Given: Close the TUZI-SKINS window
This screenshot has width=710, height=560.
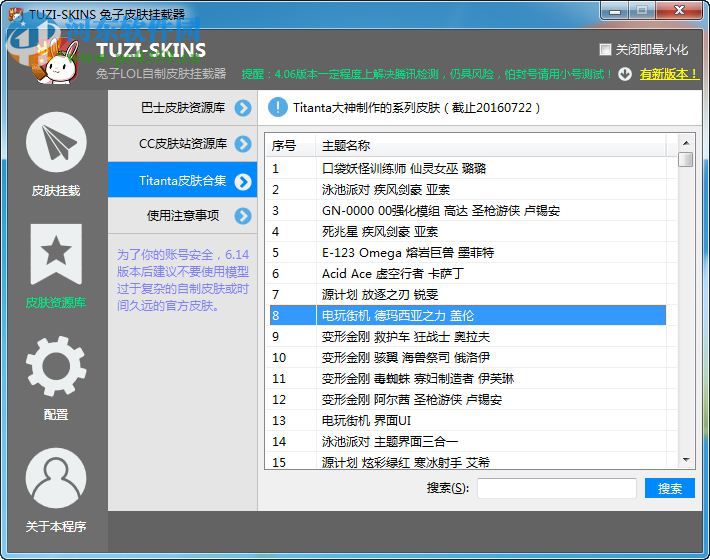Looking at the screenshot, I should [x=679, y=11].
